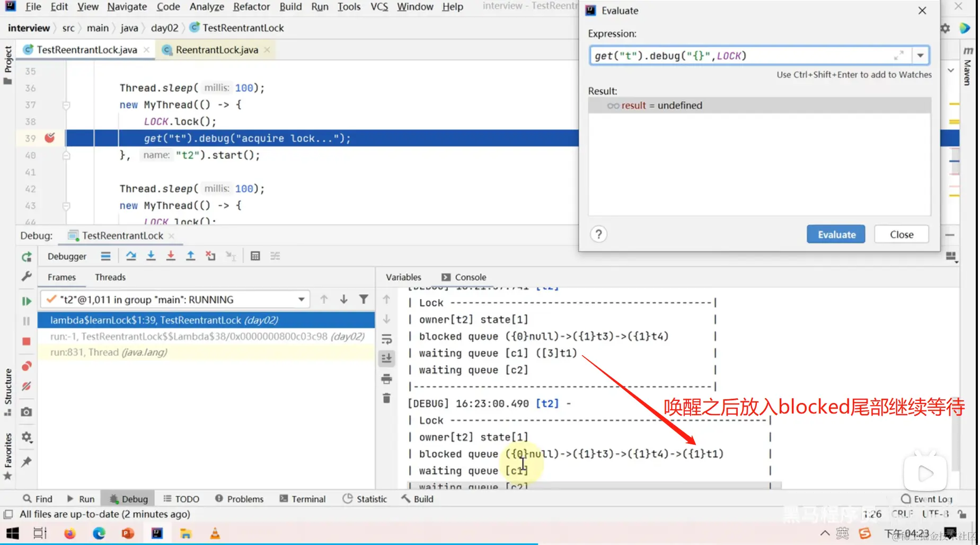Toggle scroll to end in console toolbar
This screenshot has height=545, width=980.
click(387, 359)
